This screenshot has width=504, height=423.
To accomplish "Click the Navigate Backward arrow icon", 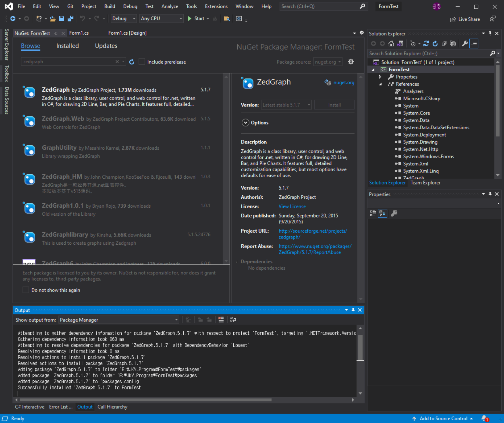I will coord(13,19).
